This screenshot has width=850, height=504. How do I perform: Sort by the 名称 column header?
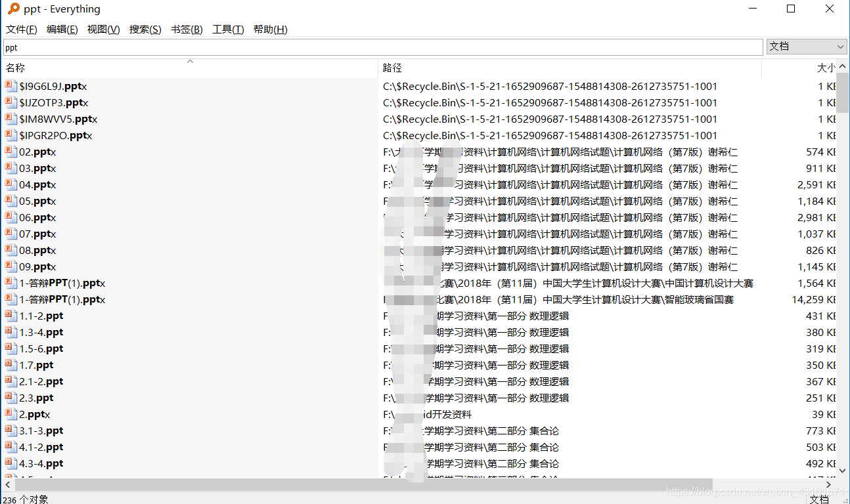190,68
